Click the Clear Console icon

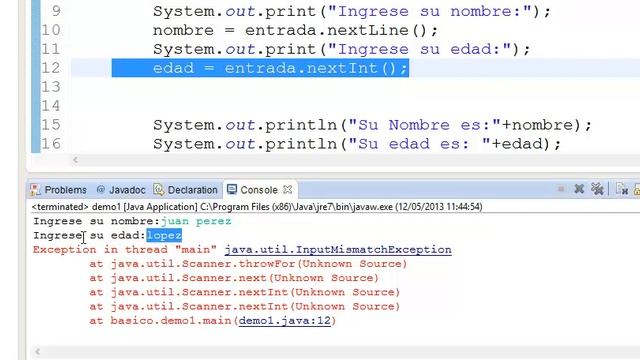622,189
